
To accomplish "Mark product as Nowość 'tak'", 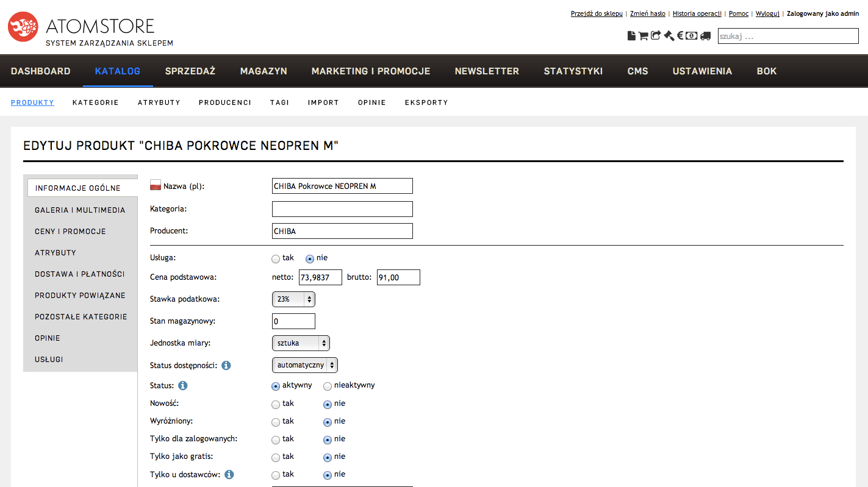I will coord(276,404).
